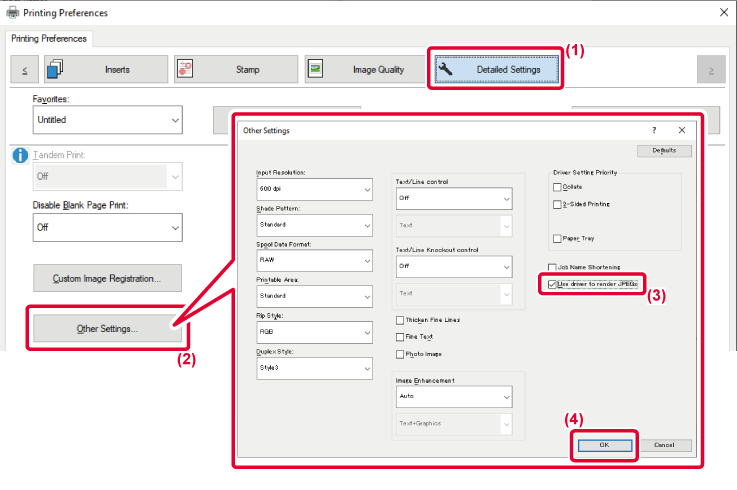Open the Image Quality tab icon
737x490 pixels.
pyautogui.click(x=315, y=69)
